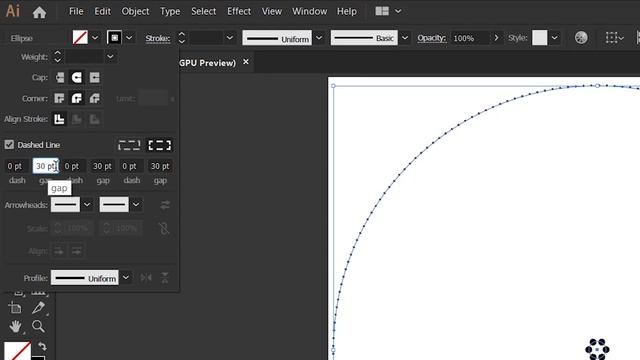The image size is (640, 360).
Task: Expand the fill color dropdown arrow
Action: click(x=95, y=38)
